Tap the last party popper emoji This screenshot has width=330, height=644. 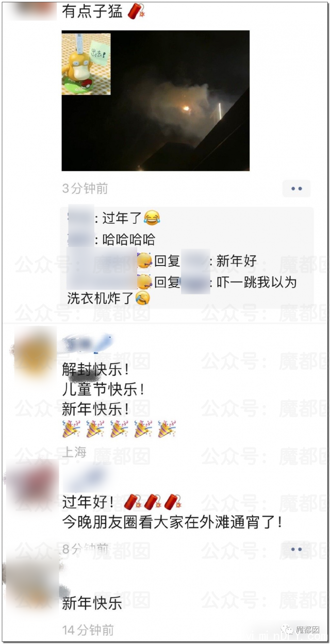point(167,429)
